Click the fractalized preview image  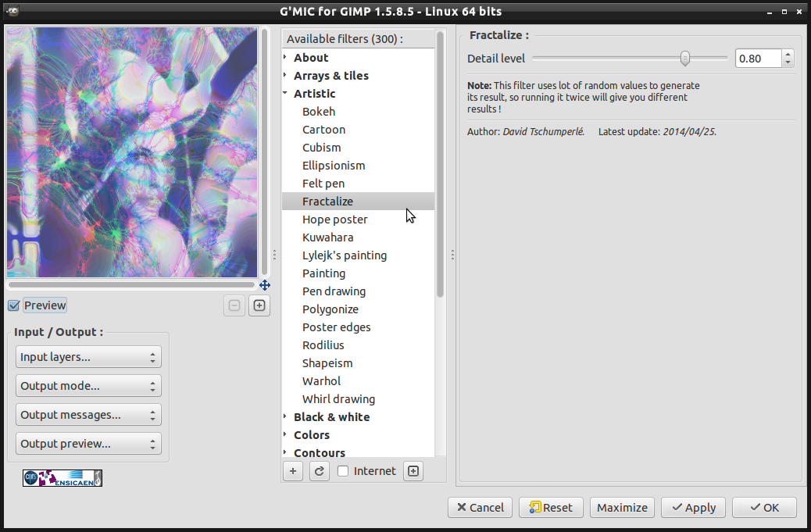point(132,152)
